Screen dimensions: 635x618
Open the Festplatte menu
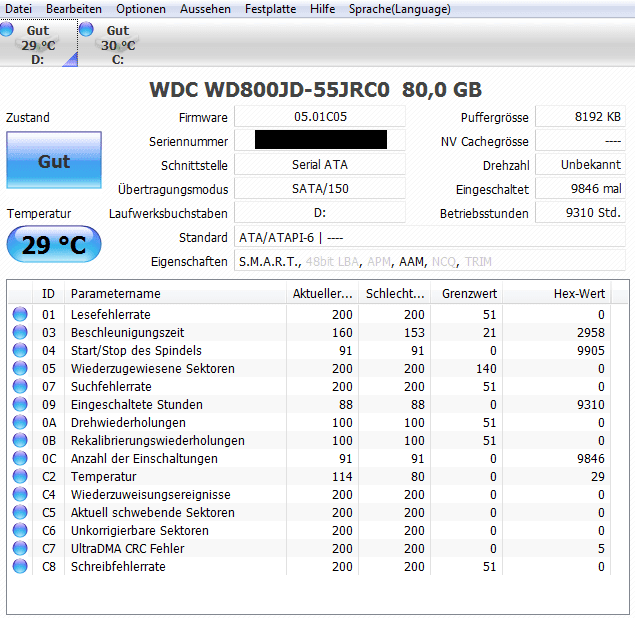[270, 9]
